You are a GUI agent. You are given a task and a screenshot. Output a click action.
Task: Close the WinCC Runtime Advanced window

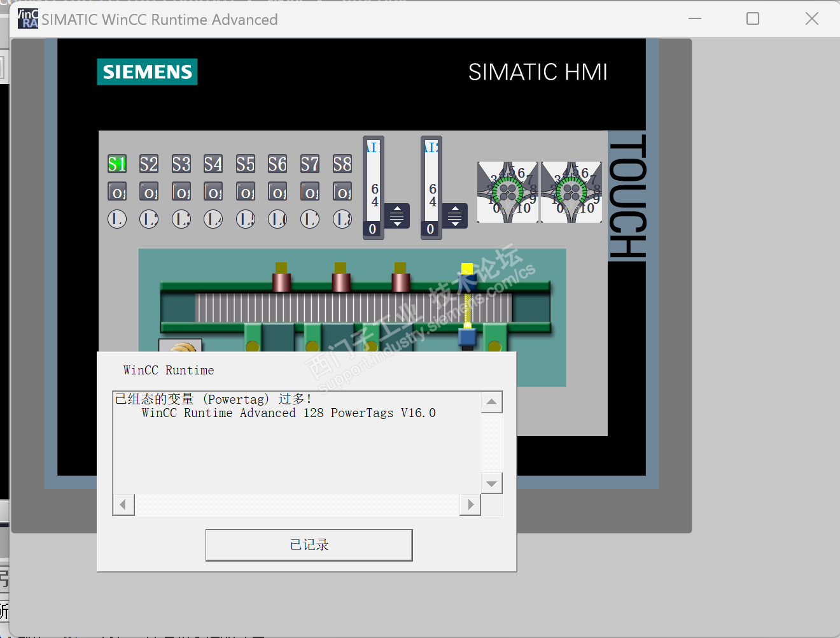click(x=812, y=18)
